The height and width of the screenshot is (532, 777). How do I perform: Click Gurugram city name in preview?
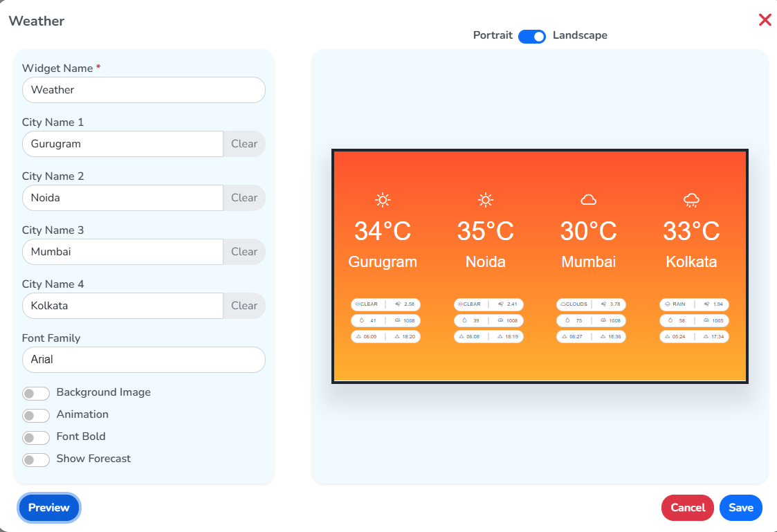(x=383, y=262)
